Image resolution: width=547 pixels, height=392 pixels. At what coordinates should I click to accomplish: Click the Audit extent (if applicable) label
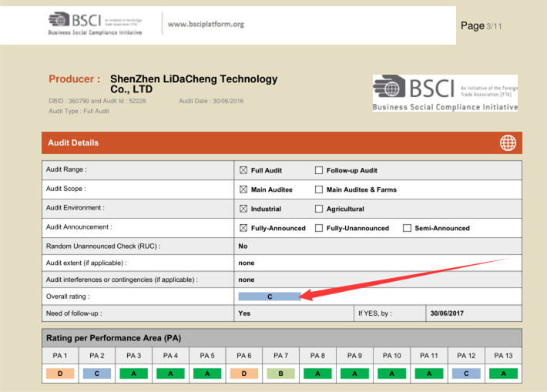pyautogui.click(x=86, y=263)
